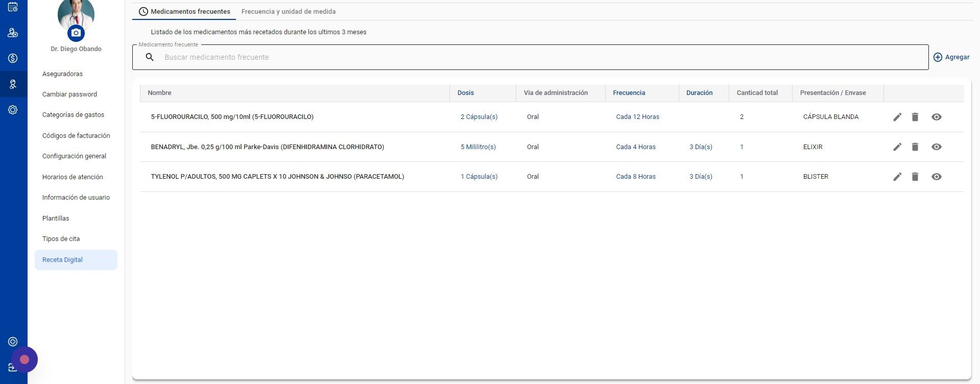Select the highlighted profile ribbon icon in the sidebar
980x384 pixels.
click(13, 84)
